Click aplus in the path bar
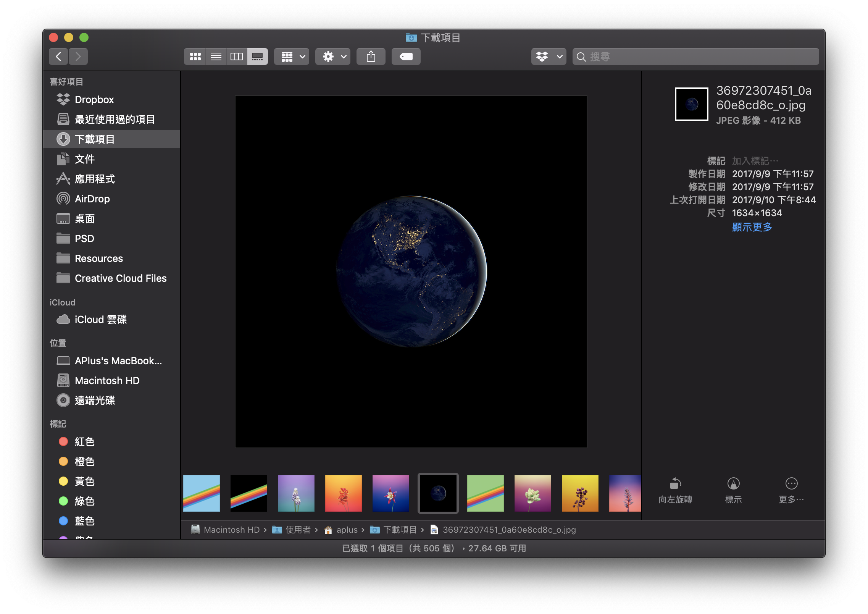 341,530
